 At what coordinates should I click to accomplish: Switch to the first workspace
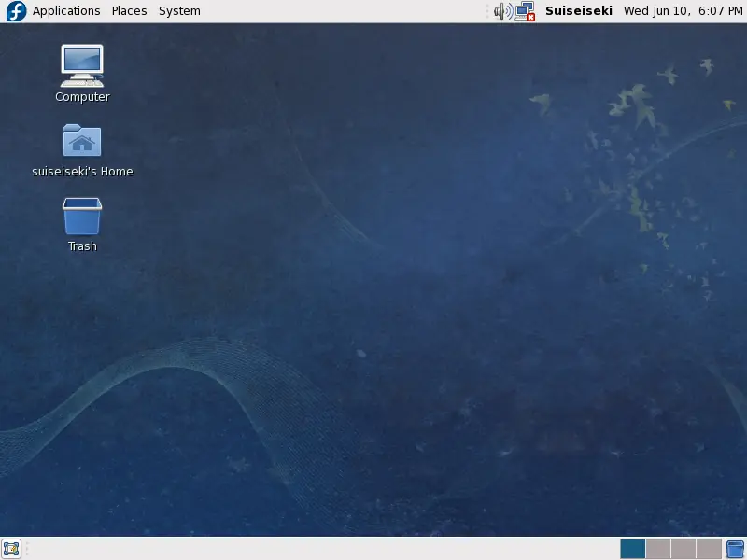click(x=632, y=549)
